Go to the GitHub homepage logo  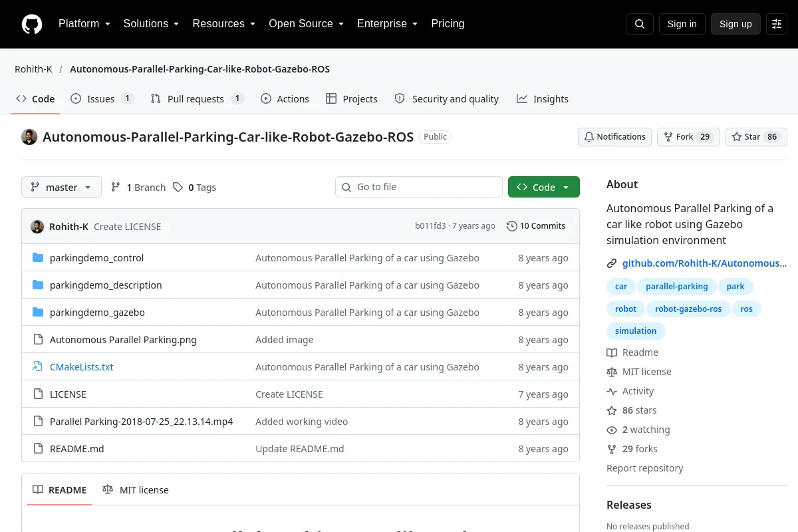pos(32,24)
